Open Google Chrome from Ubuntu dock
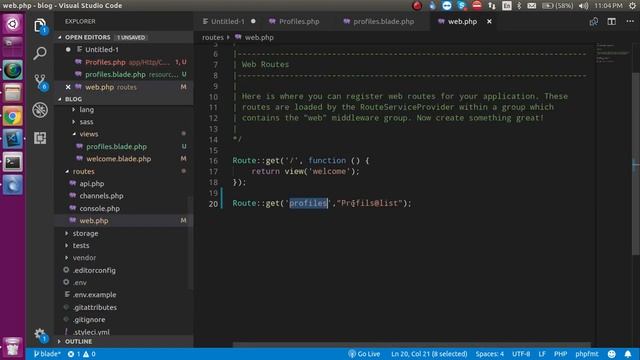Viewport: 640px width, 360px height. [13, 117]
